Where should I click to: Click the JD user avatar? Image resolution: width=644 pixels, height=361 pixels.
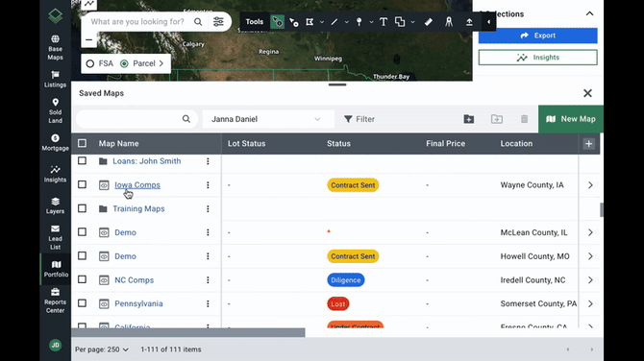coord(55,345)
